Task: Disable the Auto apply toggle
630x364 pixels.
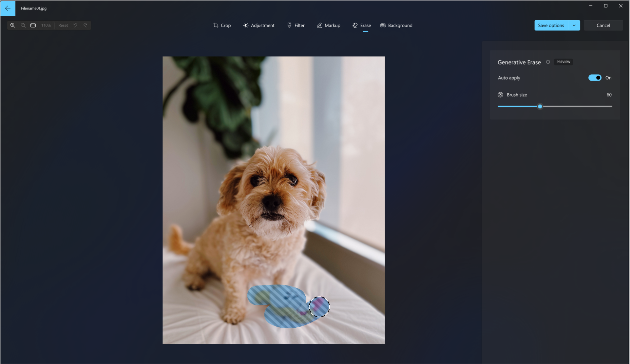Action: coord(595,78)
